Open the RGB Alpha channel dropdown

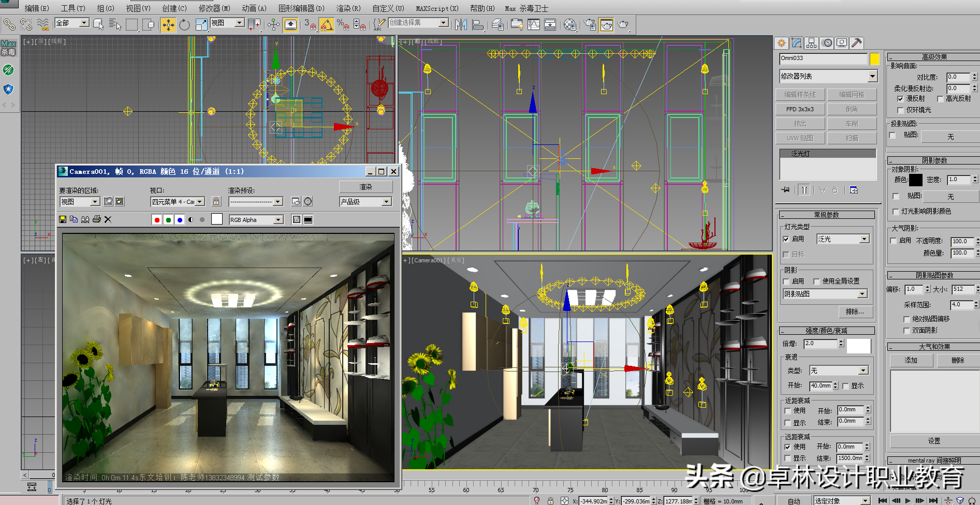(256, 220)
